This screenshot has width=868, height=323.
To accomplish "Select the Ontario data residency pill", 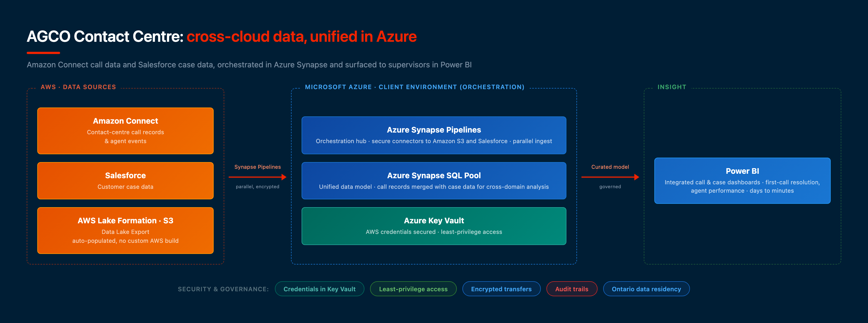I will (x=646, y=289).
